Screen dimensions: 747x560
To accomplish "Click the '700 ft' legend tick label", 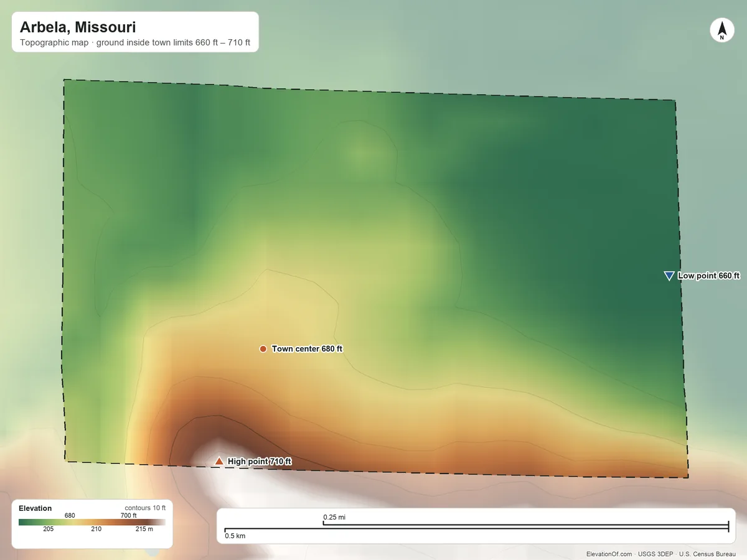I will 128,515.
